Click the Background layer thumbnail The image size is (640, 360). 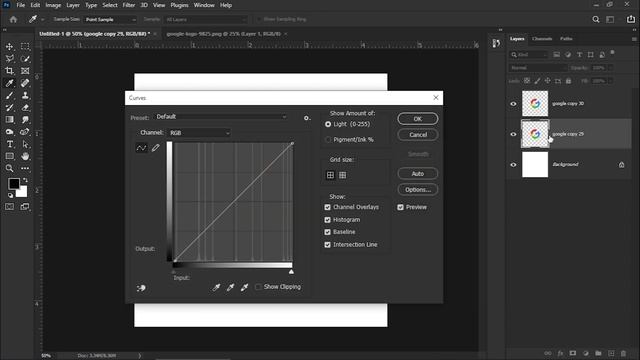[535, 165]
